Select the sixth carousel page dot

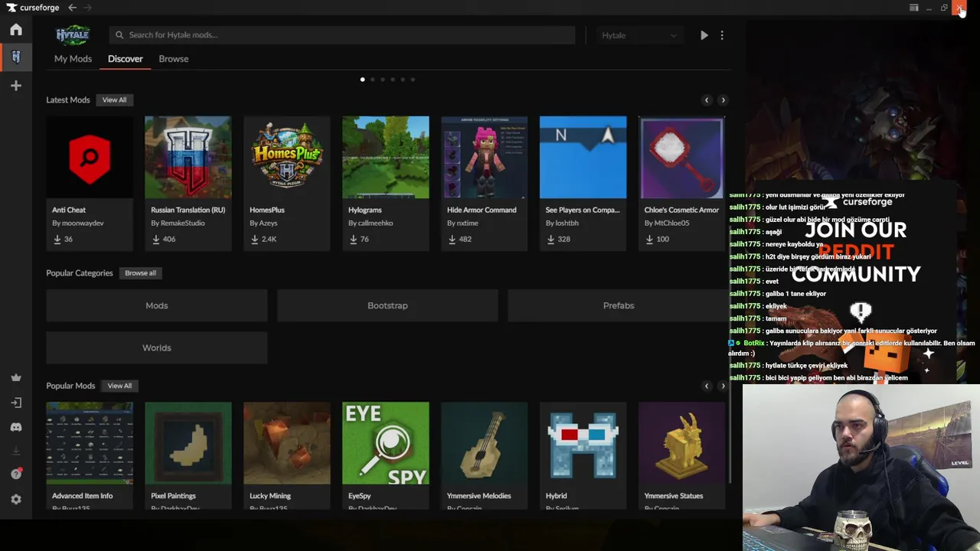tap(413, 80)
